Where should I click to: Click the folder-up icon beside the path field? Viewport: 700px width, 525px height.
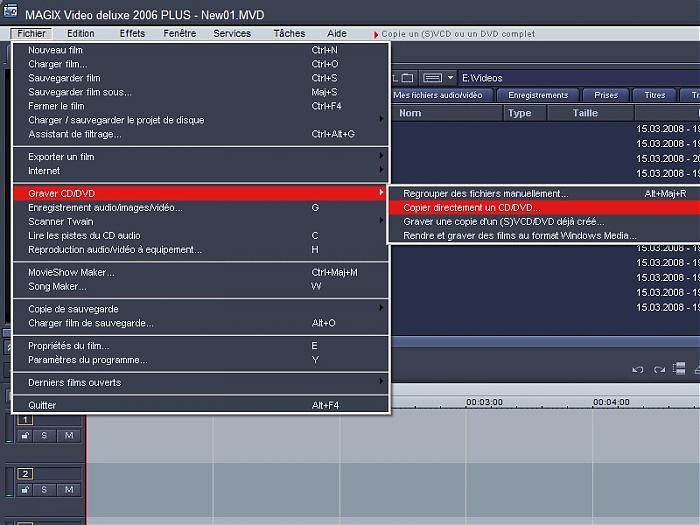407,78
